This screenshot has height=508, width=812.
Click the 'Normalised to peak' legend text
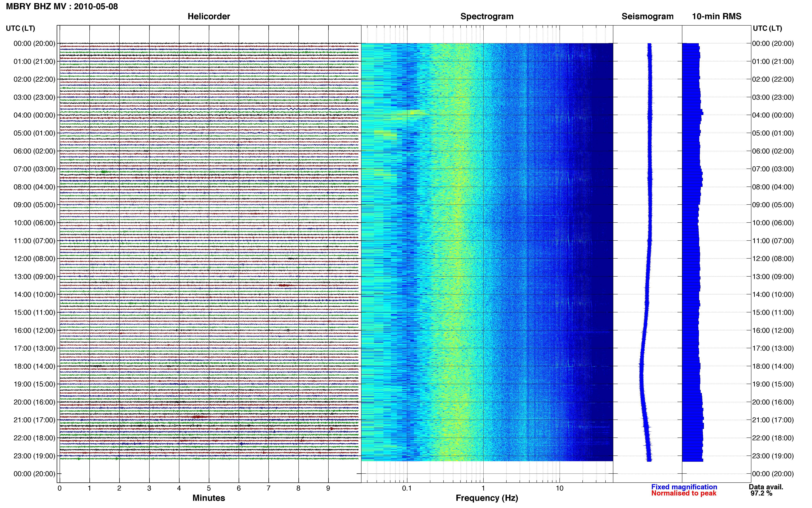pos(684,493)
